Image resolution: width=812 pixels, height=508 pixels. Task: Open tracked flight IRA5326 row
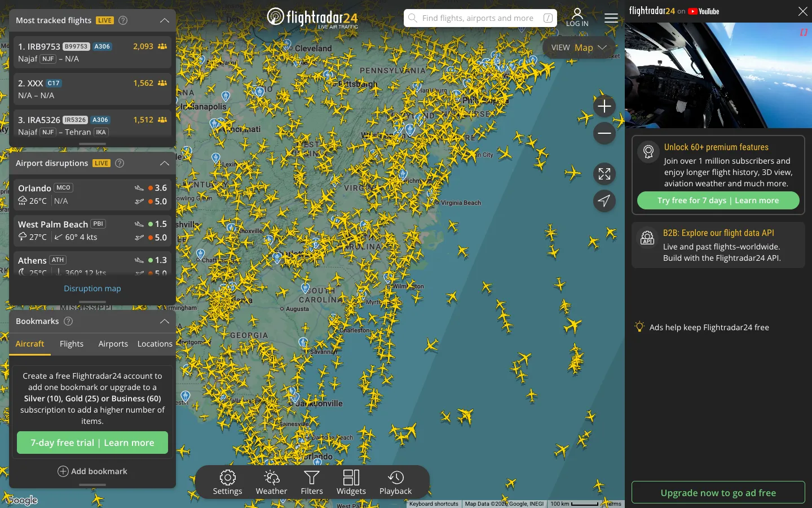click(x=92, y=124)
